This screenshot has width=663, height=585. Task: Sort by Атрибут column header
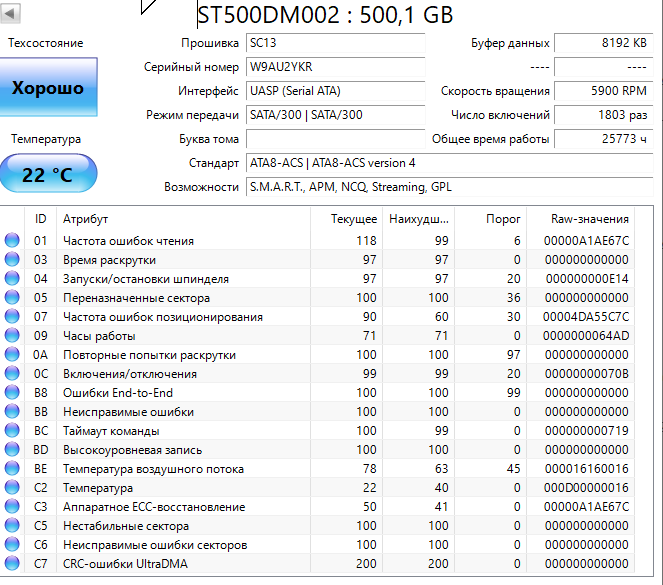pos(184,219)
